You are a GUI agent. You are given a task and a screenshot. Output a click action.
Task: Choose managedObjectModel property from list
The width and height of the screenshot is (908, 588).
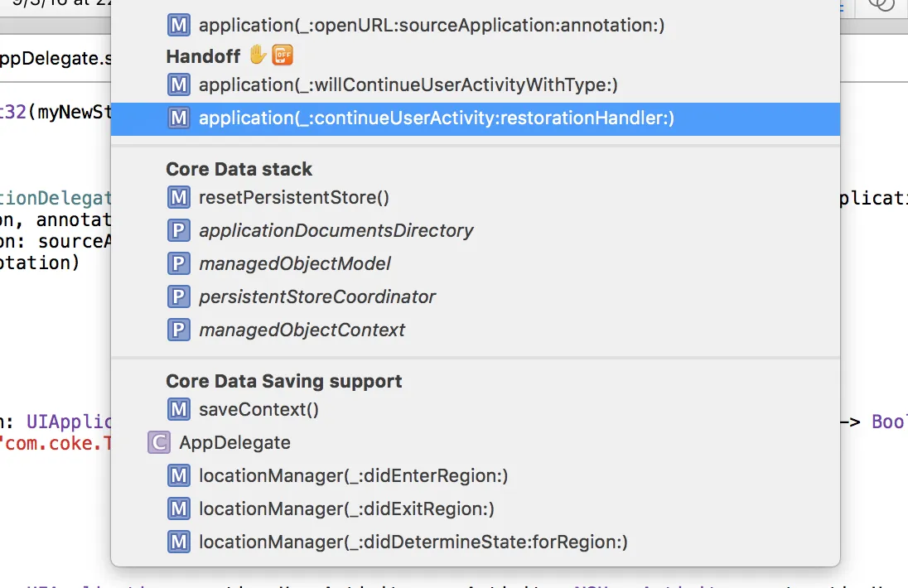click(294, 263)
